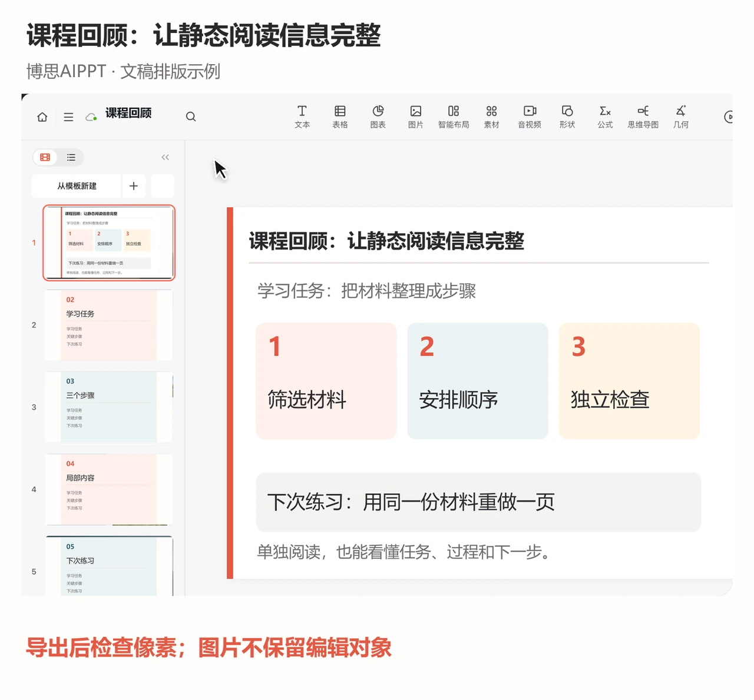Insert a text box (文本)
Screen dimensions: 754x700
pos(302,117)
